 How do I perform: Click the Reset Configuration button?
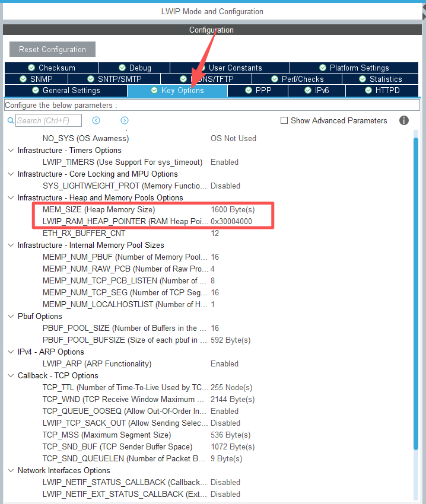pyautogui.click(x=52, y=49)
